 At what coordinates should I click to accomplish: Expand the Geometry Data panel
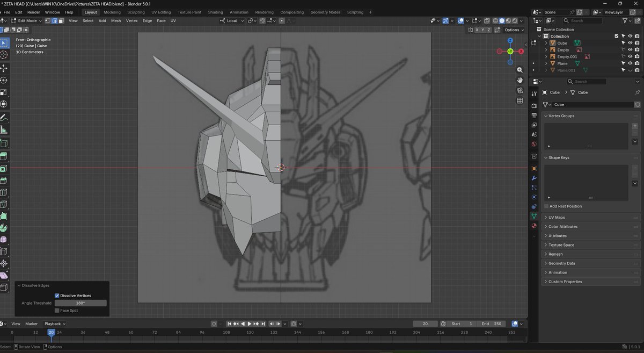tap(561, 263)
